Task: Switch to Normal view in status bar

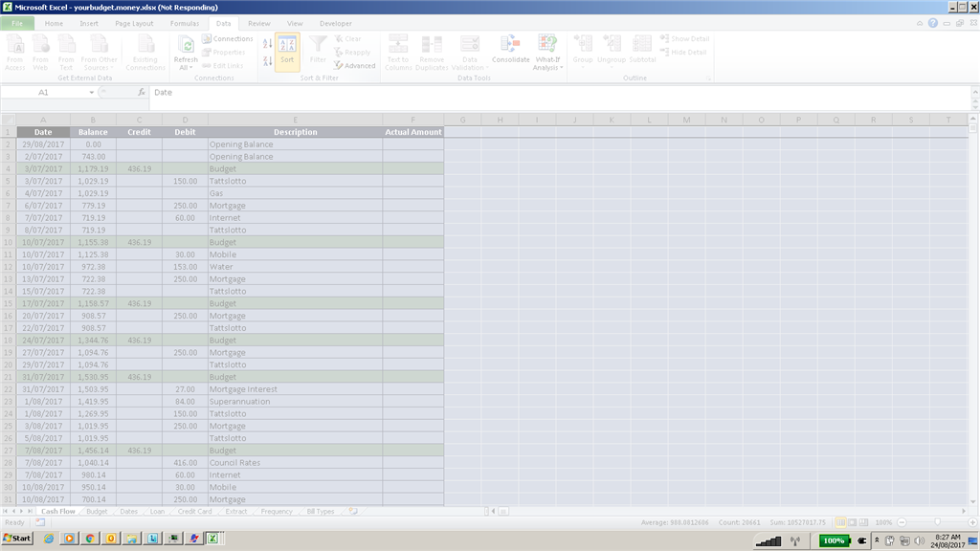Action: pos(840,522)
